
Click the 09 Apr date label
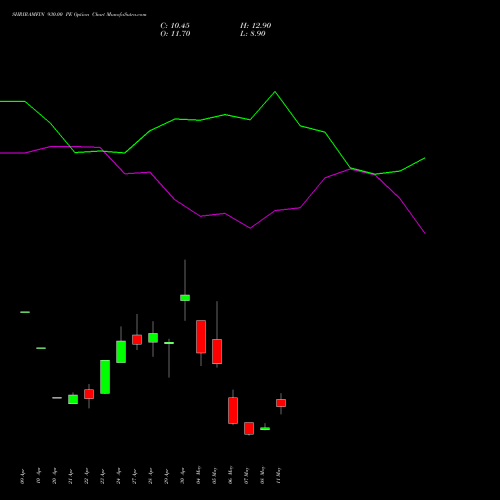point(22,476)
